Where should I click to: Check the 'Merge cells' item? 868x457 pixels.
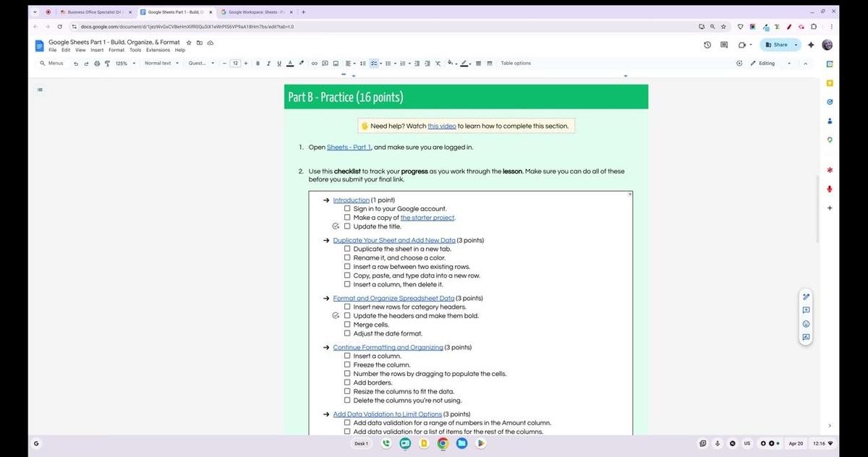pyautogui.click(x=347, y=324)
